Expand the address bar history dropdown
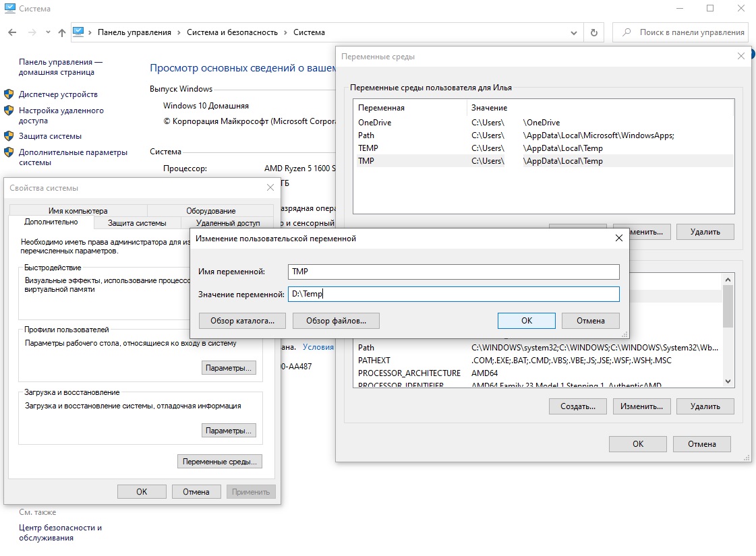Viewport: 756px width, 556px height. (x=573, y=32)
